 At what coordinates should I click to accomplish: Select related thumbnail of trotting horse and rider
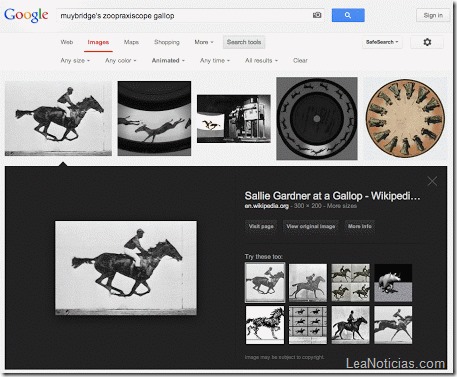coord(350,325)
